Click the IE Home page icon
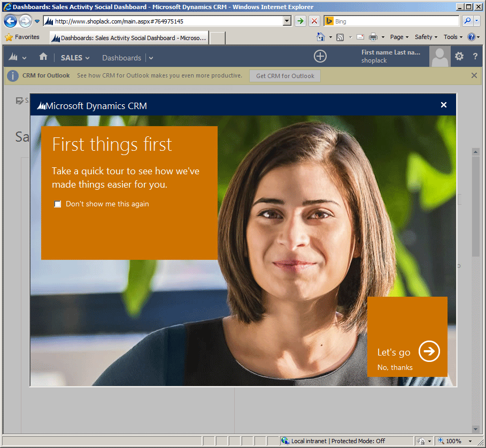The image size is (486, 448). [x=320, y=37]
